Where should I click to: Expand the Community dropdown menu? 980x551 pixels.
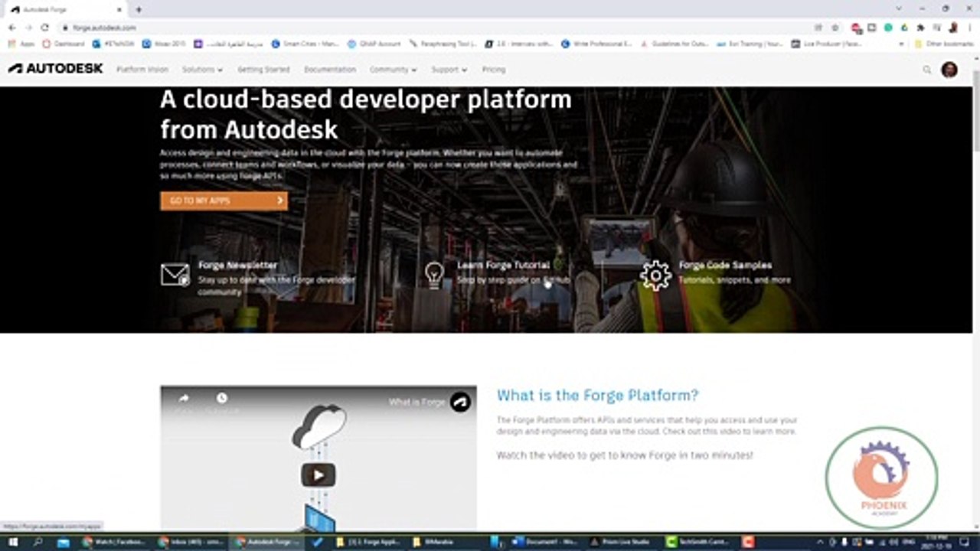coord(394,70)
